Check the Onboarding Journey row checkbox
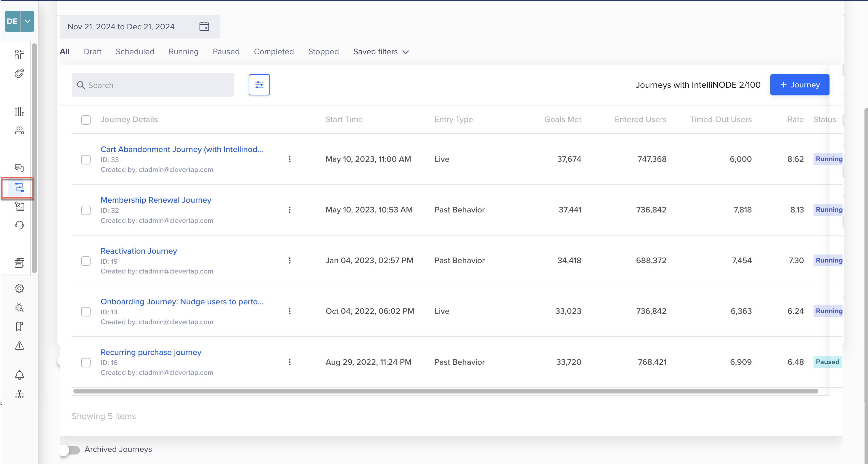The height and width of the screenshot is (464, 868). (86, 312)
